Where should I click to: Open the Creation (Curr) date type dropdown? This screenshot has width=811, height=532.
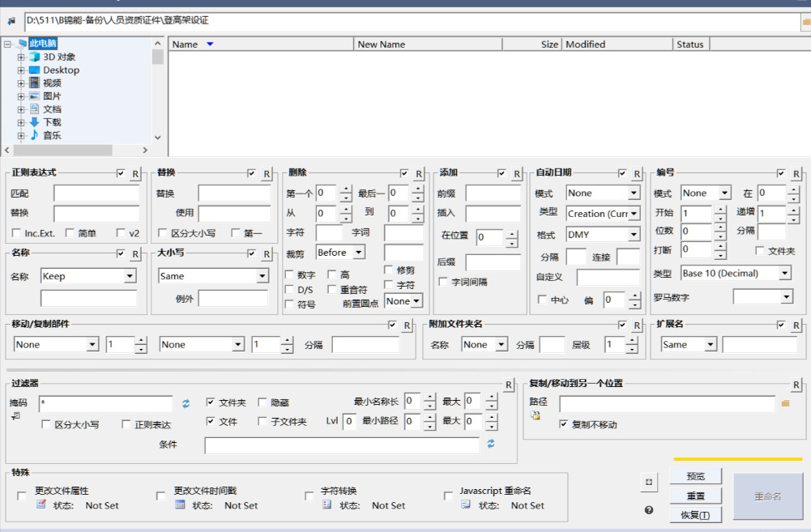(x=634, y=214)
